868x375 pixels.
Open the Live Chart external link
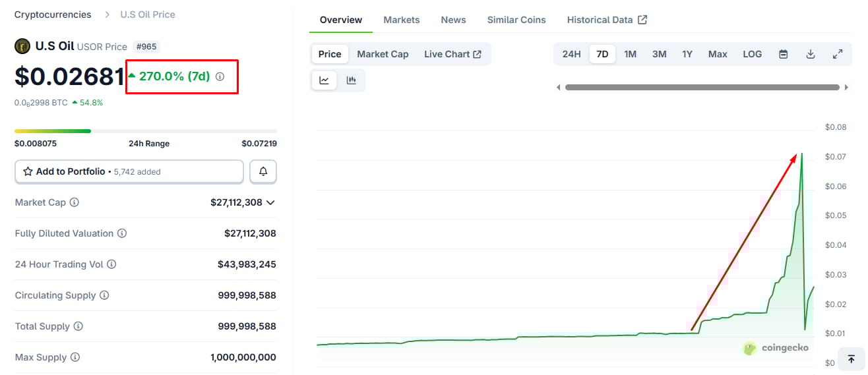(452, 54)
